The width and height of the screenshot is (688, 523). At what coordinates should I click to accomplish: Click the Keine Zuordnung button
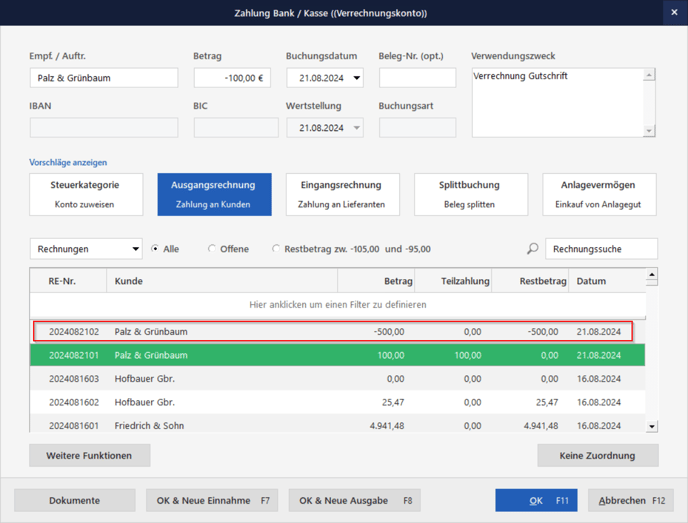pos(598,455)
